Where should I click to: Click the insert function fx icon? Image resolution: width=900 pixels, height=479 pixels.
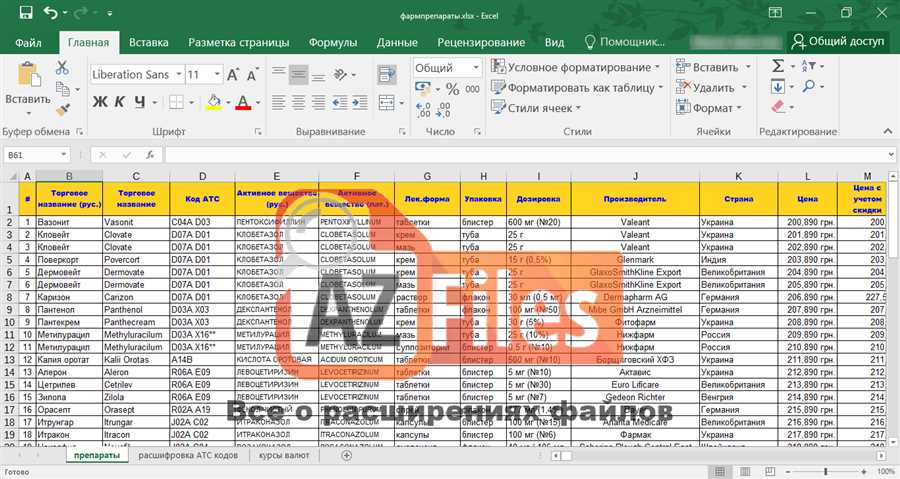coord(150,154)
